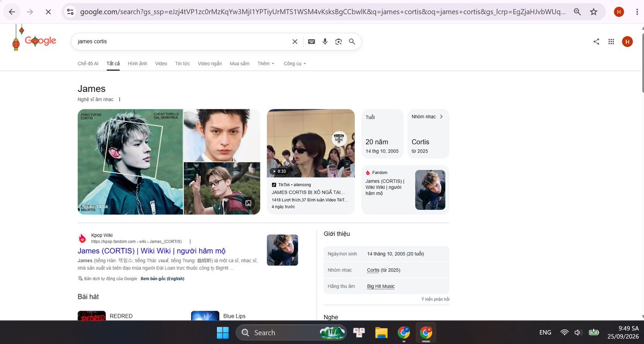Open more options for Kpop Wiki result

[190, 241]
